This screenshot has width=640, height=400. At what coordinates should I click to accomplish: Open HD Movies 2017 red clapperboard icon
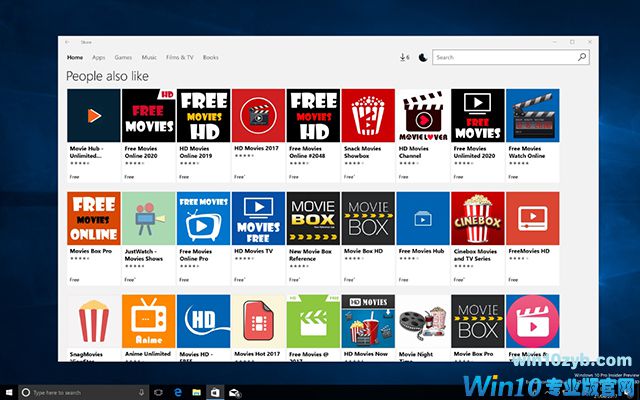point(258,116)
